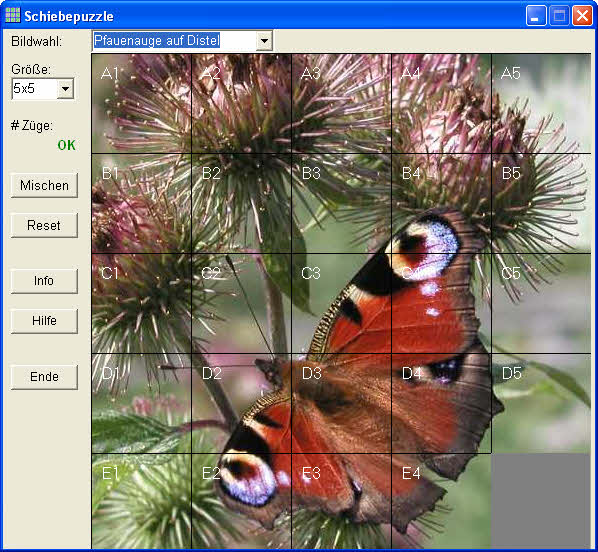
Task: Click puzzle tile A3
Action: point(341,104)
